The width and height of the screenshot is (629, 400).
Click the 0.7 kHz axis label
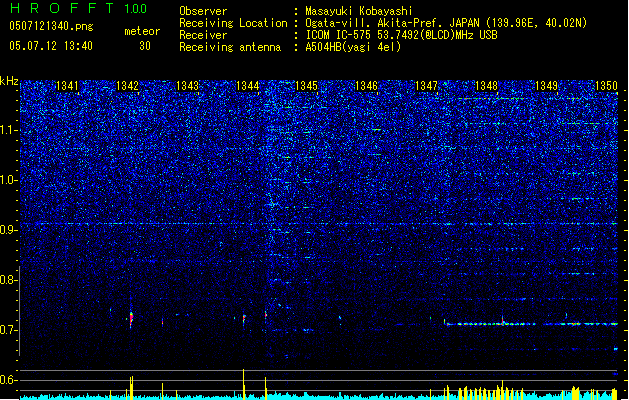coord(8,330)
